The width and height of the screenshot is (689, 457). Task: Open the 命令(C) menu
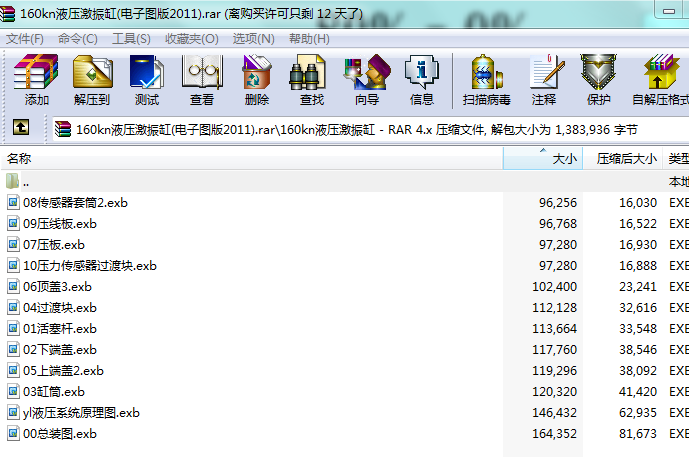[78, 39]
